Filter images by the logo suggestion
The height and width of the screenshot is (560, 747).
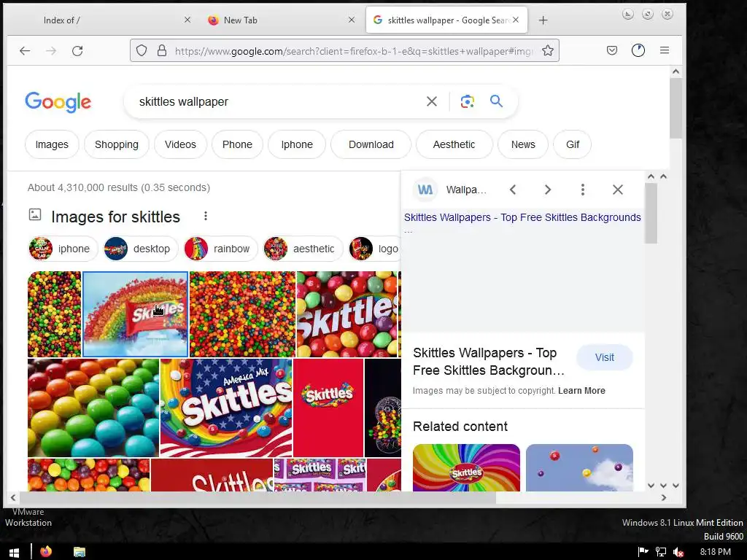(374, 249)
